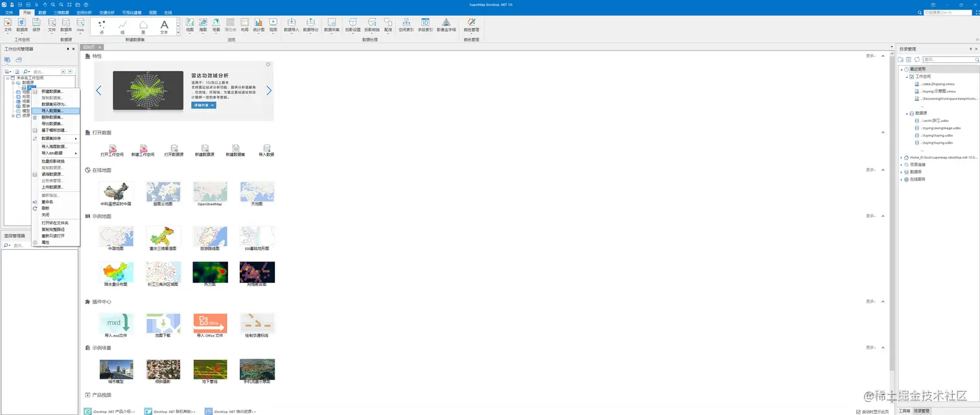This screenshot has width=980, height=415.
Task: Click the 地图 (Map) ribbon icon
Action: point(190,25)
